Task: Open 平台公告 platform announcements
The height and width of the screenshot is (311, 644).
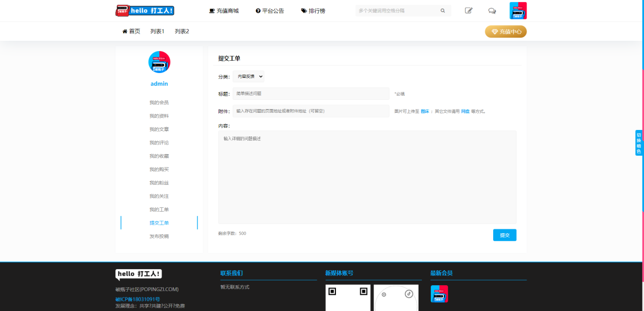Action: click(x=270, y=11)
